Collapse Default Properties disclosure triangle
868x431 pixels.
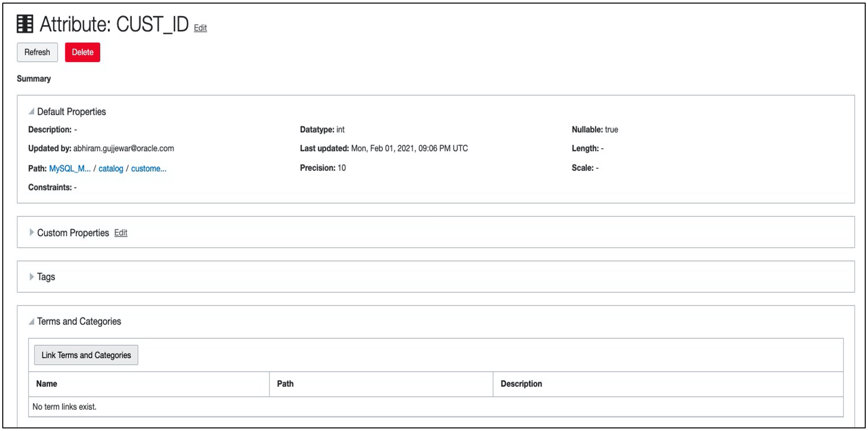[x=31, y=111]
